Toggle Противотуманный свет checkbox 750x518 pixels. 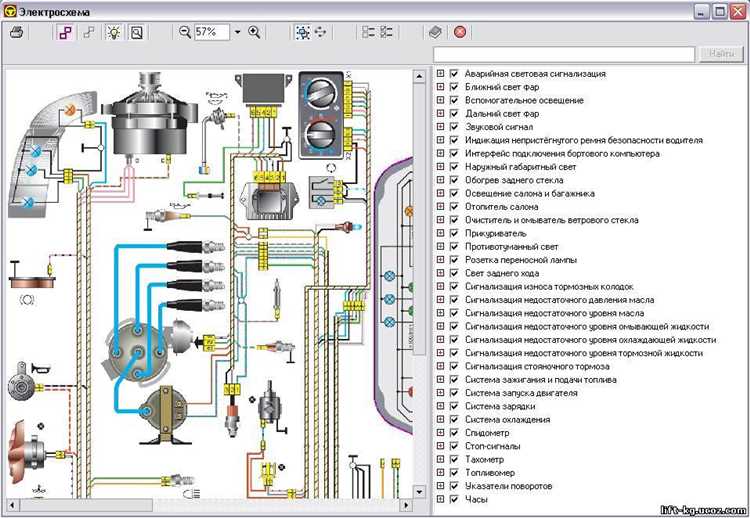click(454, 247)
